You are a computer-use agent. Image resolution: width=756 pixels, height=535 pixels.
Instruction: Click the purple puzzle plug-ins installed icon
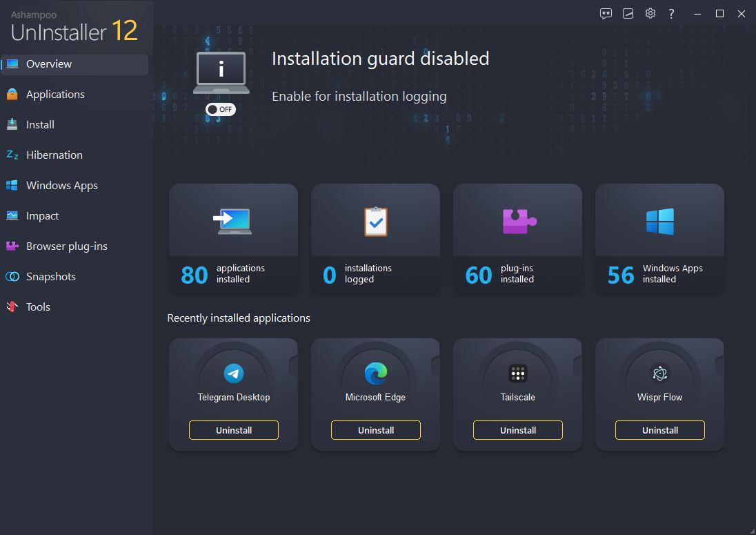pos(519,222)
